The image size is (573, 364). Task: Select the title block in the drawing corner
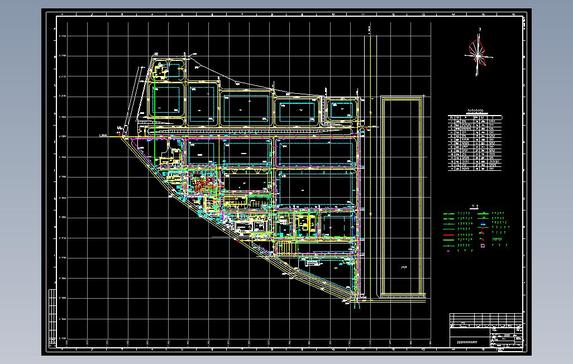[486, 330]
